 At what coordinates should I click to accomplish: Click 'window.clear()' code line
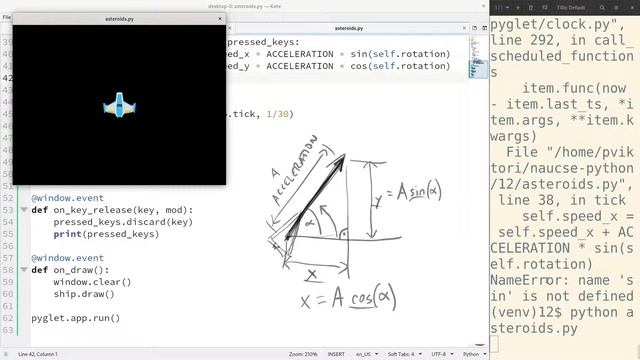coord(92,282)
